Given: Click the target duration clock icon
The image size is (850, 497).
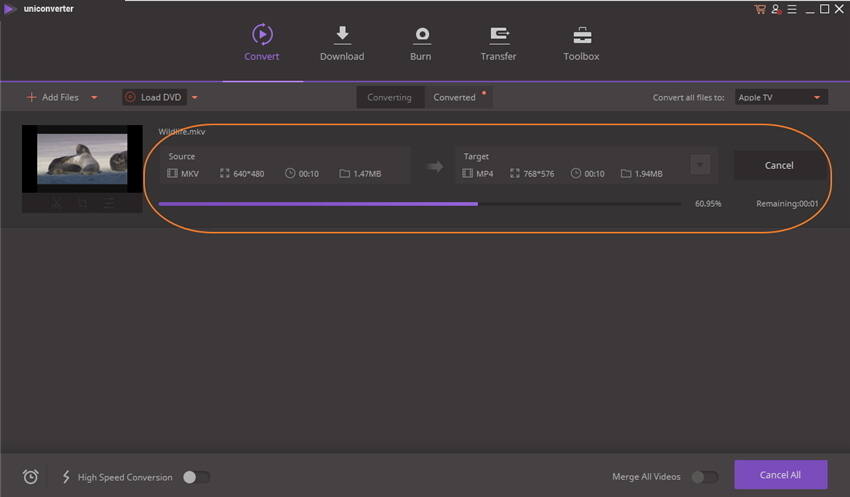Looking at the screenshot, I should (576, 173).
